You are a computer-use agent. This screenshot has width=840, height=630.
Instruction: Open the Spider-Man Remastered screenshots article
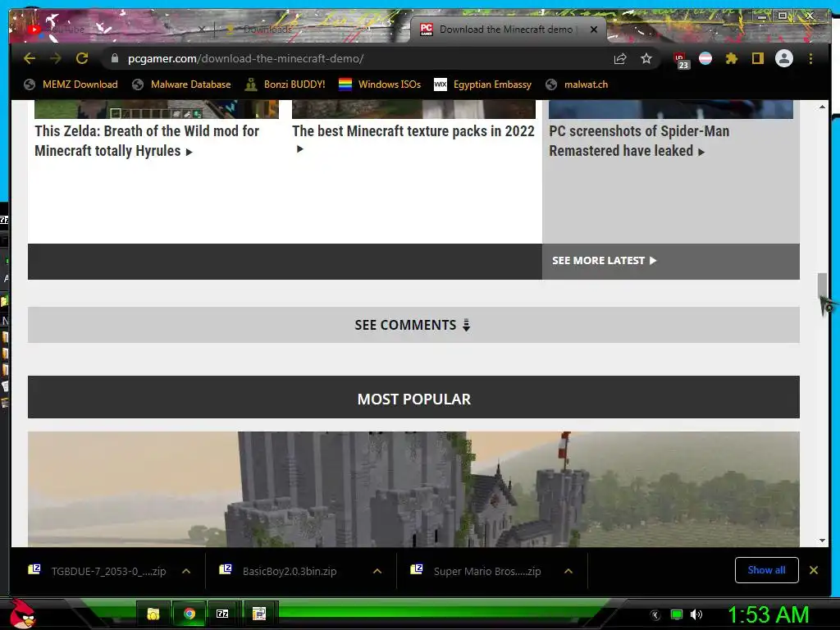(639, 141)
